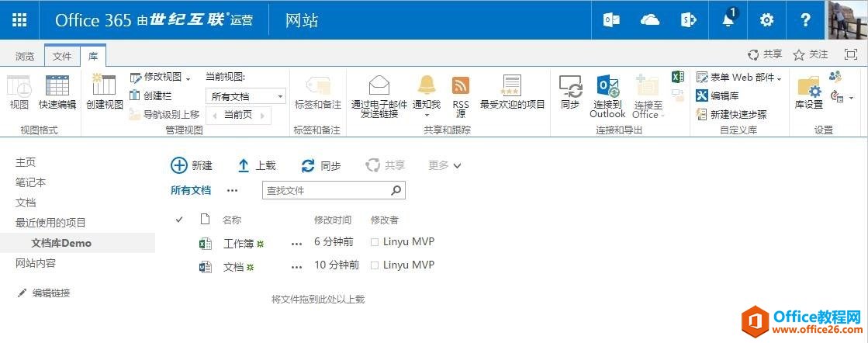This screenshot has width=868, height=343.
Task: Open OneDrive cloud icon in header
Action: click(650, 20)
